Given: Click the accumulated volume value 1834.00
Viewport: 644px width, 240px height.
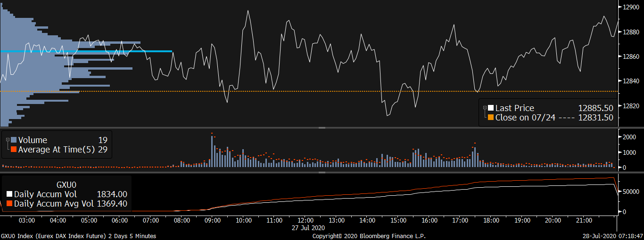Looking at the screenshot, I should click(112, 194).
